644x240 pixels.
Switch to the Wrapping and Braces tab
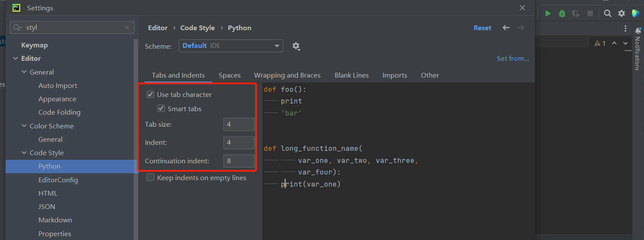click(x=287, y=75)
